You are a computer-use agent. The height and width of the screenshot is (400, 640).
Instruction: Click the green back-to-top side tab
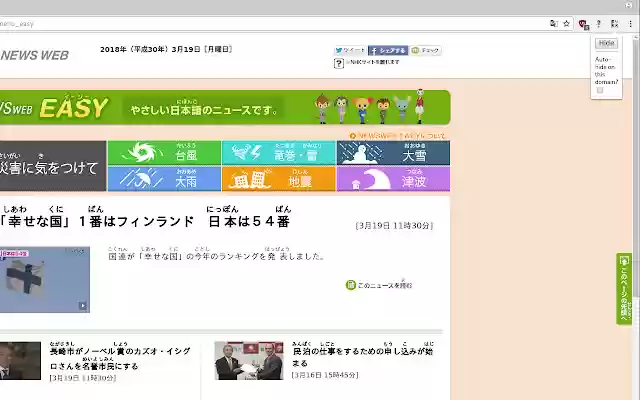click(624, 289)
